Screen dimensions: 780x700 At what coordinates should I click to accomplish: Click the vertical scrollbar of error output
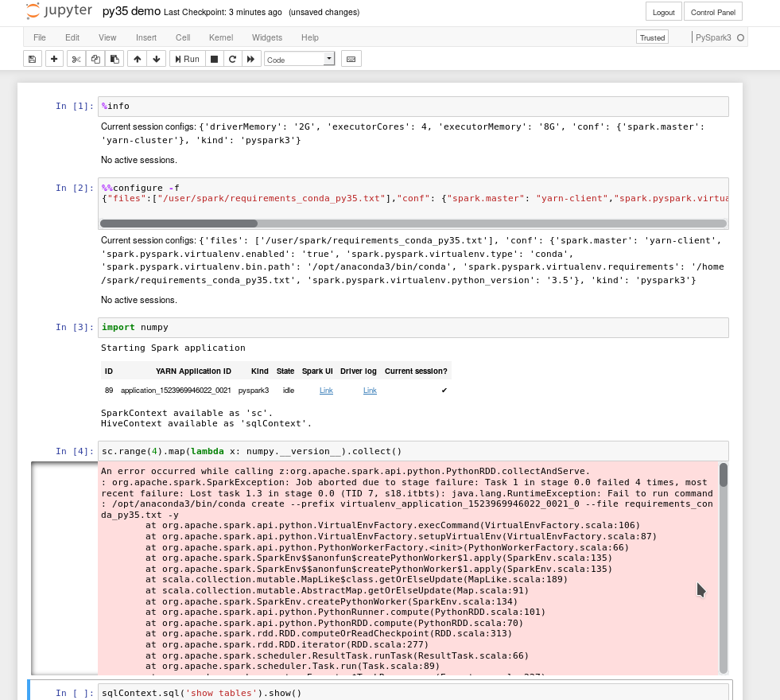[724, 475]
